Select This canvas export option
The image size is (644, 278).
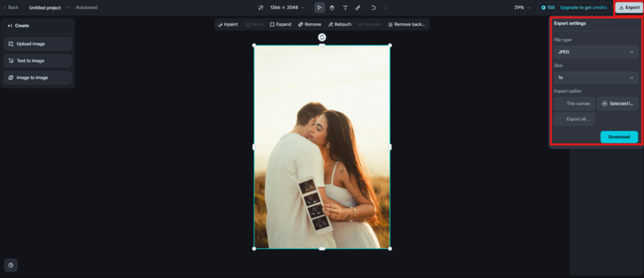574,104
